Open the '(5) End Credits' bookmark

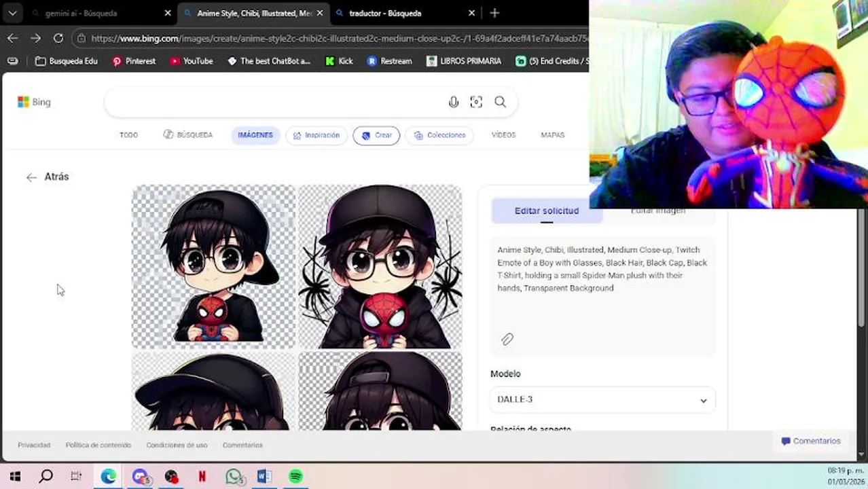coord(551,61)
